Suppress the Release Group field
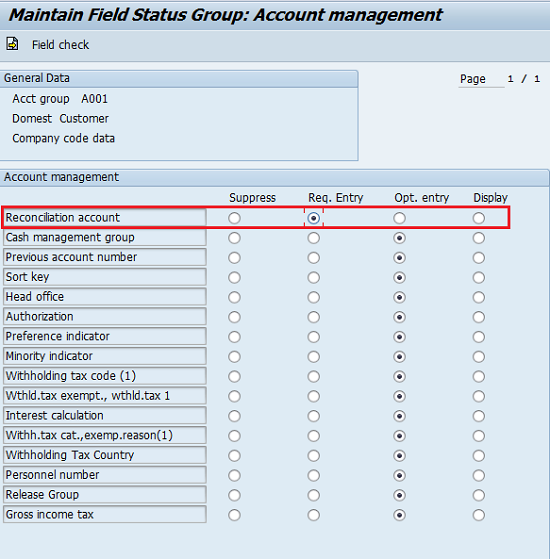 coord(234,495)
